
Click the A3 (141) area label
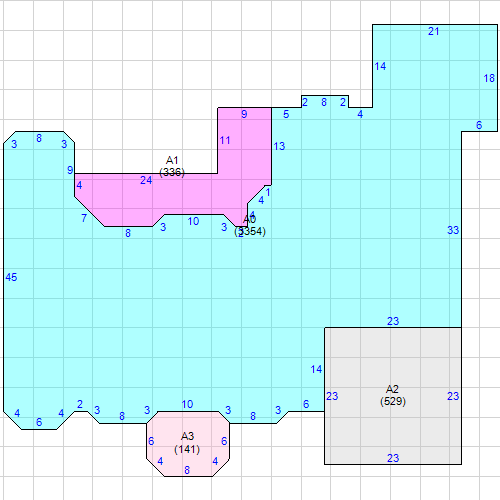(187, 443)
